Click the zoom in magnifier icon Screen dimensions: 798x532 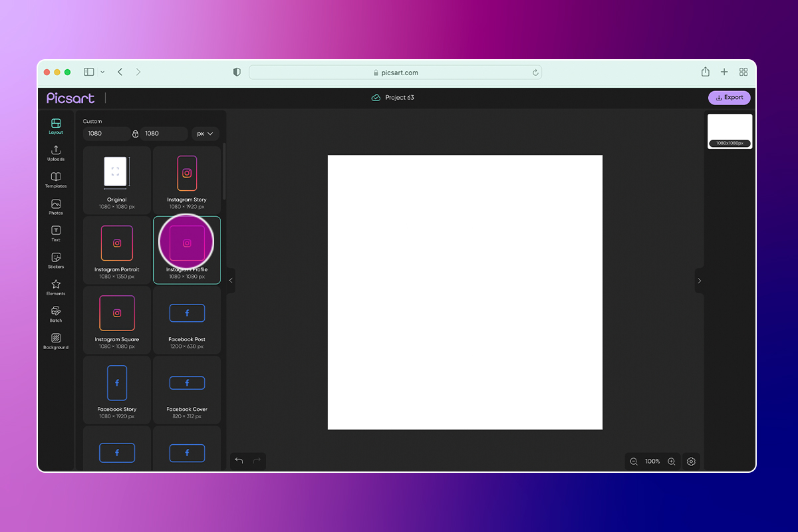pyautogui.click(x=672, y=462)
